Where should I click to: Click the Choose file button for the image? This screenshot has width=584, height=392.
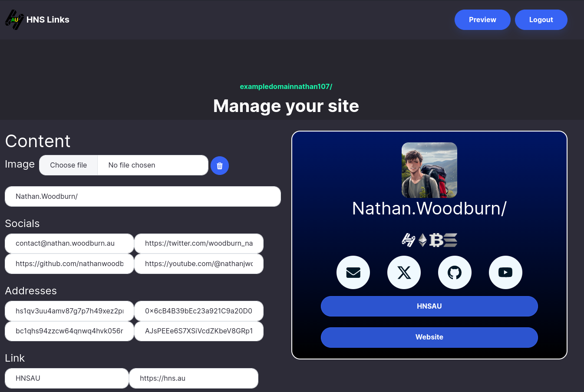(x=69, y=165)
